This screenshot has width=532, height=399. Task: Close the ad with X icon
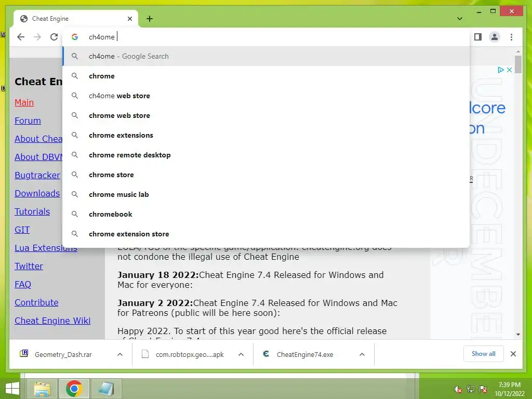point(509,70)
